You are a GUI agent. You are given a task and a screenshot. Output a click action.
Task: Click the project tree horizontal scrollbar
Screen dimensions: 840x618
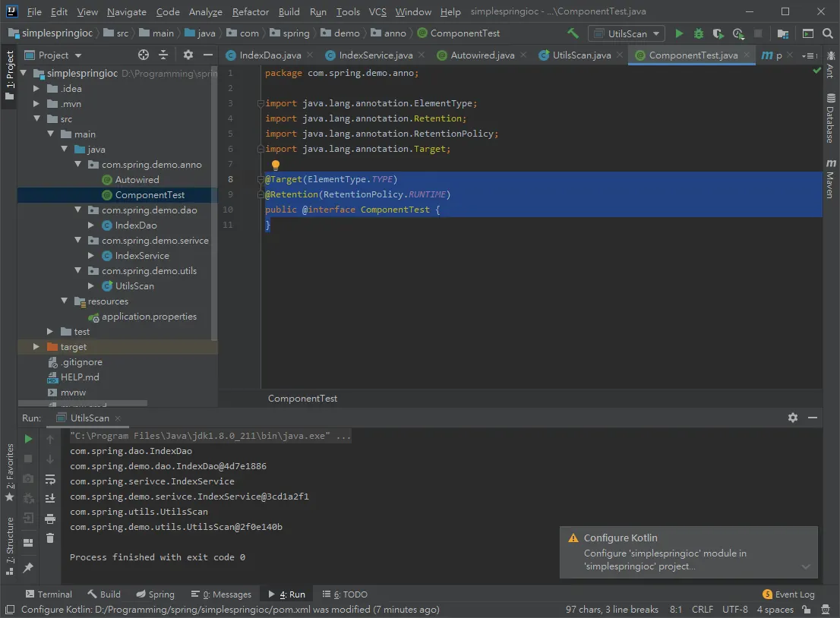[83, 402]
